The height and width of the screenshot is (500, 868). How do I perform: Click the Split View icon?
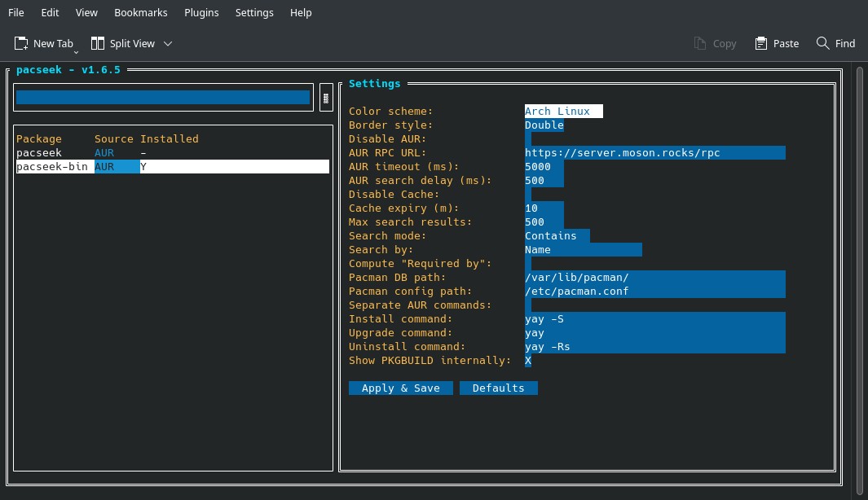coord(98,43)
